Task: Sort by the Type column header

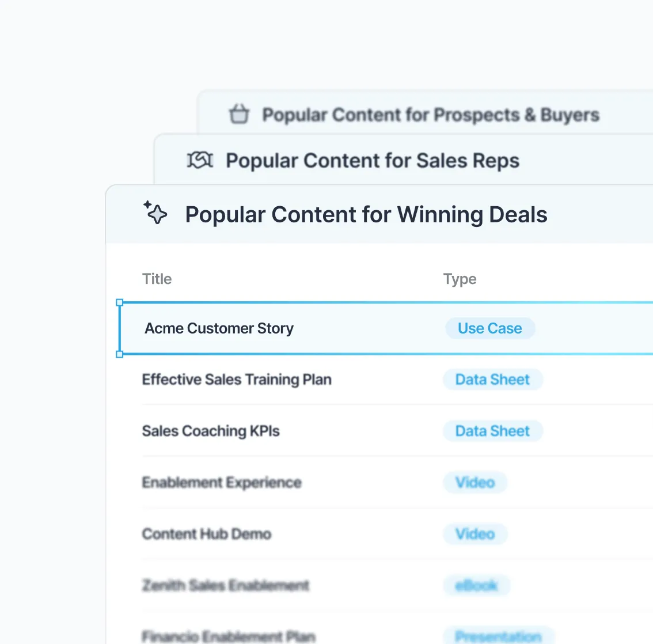Action: click(x=460, y=279)
